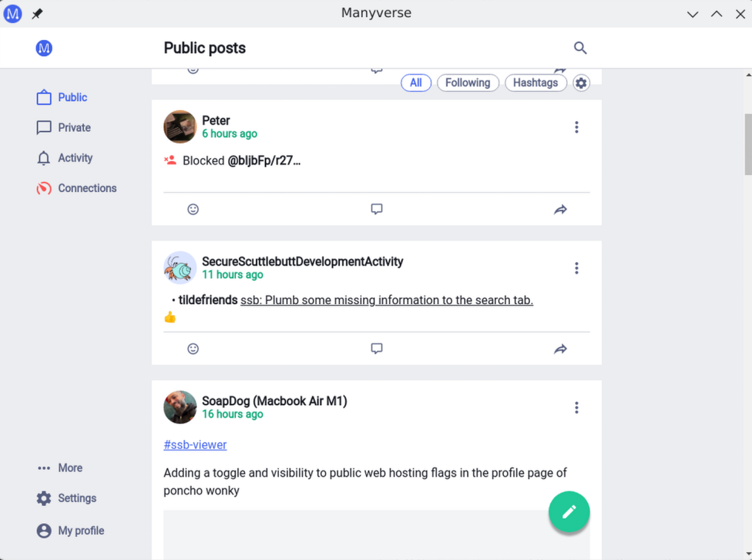Open the #ssb-viewer hashtag link
The width and height of the screenshot is (752, 560).
pyautogui.click(x=195, y=445)
